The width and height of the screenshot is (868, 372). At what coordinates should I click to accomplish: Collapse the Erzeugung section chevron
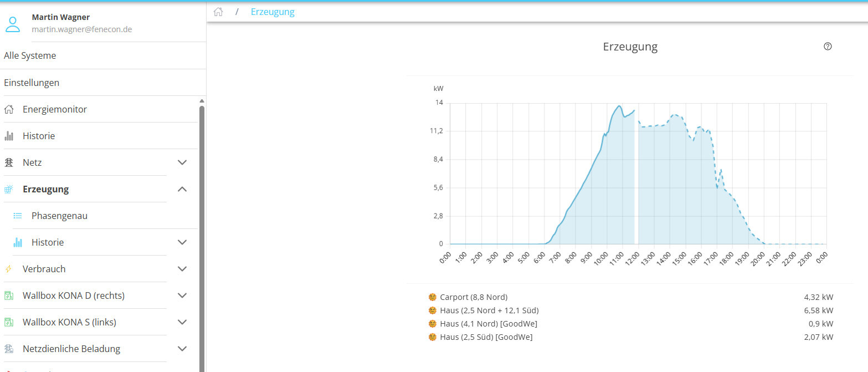click(x=182, y=189)
